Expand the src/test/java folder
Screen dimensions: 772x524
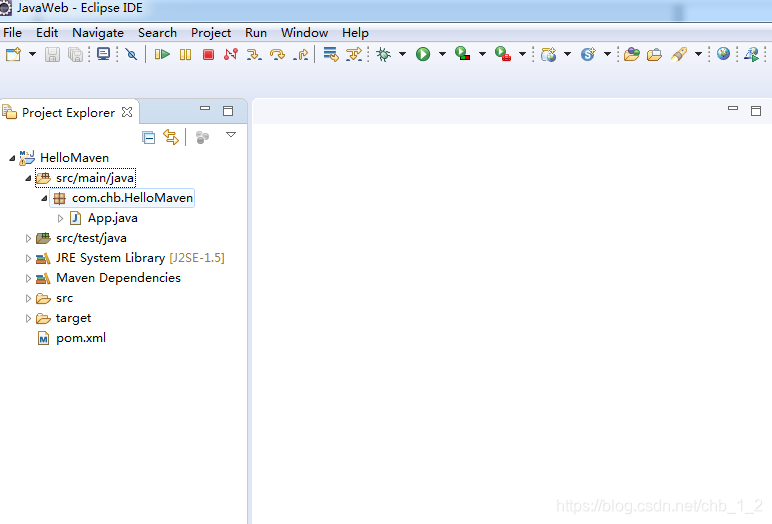[28, 238]
